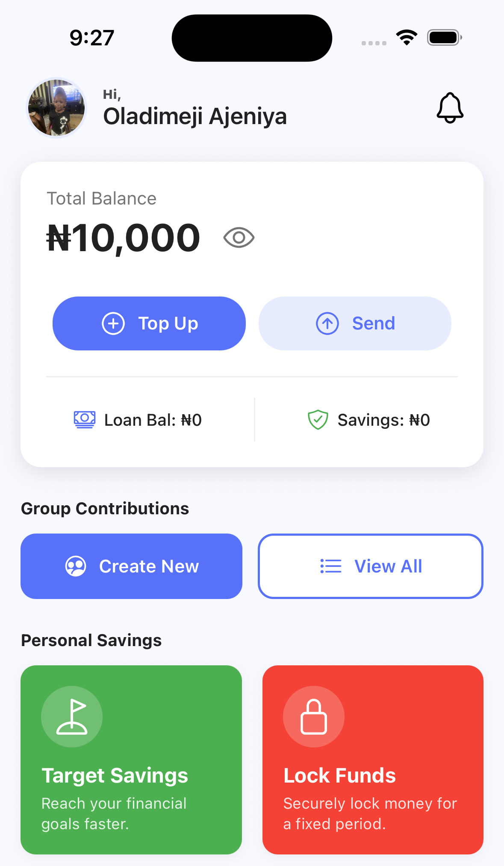This screenshot has height=866, width=504.
Task: Tap the golf flag target icon
Action: tap(72, 717)
